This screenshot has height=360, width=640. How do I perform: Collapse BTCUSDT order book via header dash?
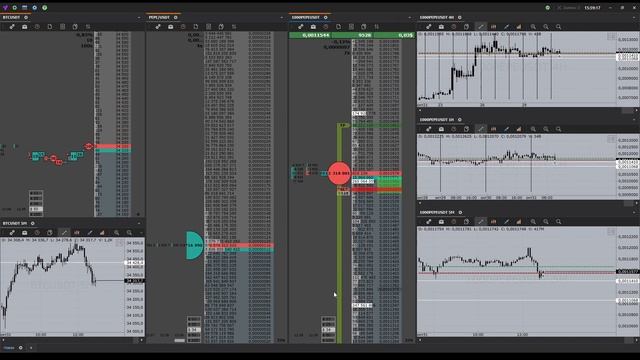[x=139, y=18]
